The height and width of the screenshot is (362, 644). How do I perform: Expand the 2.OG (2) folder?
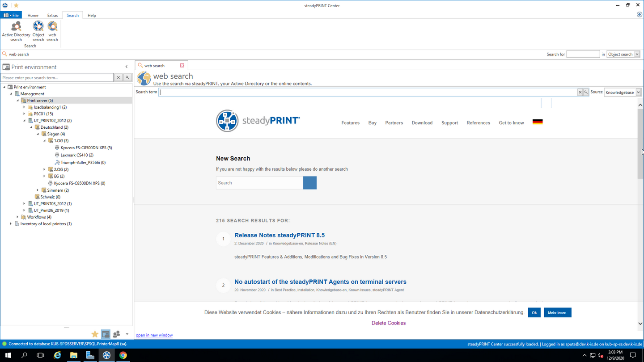click(x=44, y=169)
